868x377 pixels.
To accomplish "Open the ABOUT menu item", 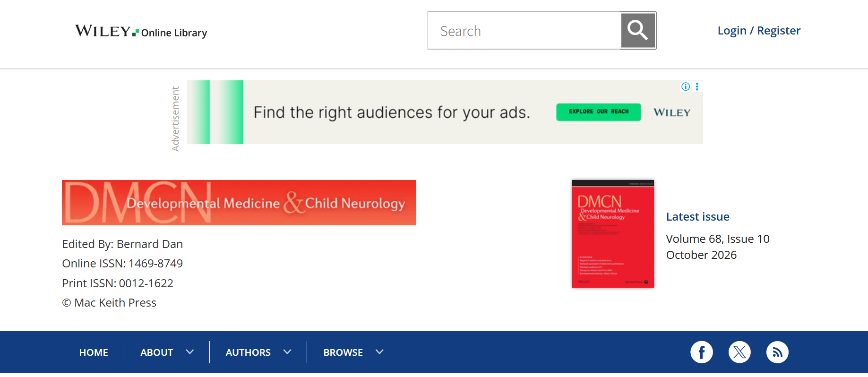I will [157, 352].
